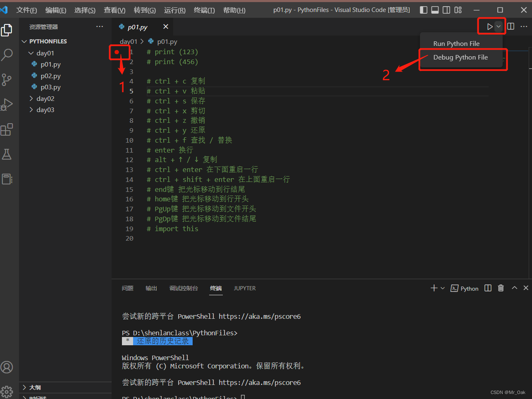Open p01.py in the explorer tree

point(50,64)
